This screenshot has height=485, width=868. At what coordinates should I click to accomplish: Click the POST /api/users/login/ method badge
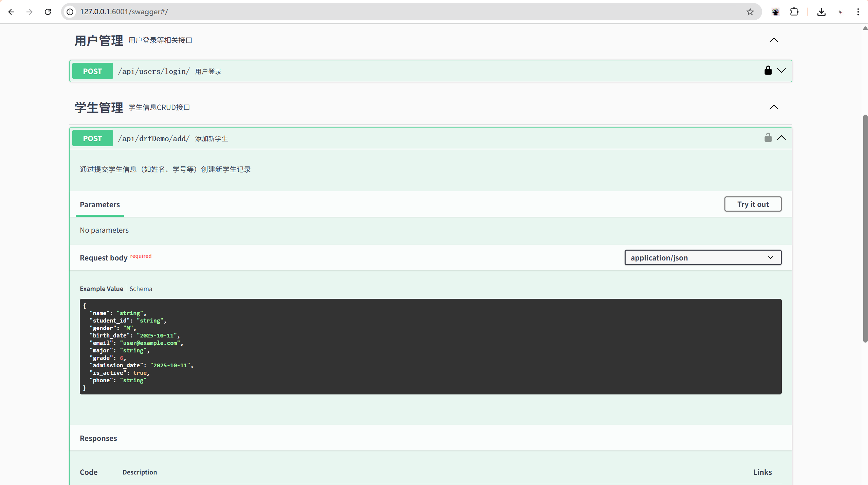[92, 71]
